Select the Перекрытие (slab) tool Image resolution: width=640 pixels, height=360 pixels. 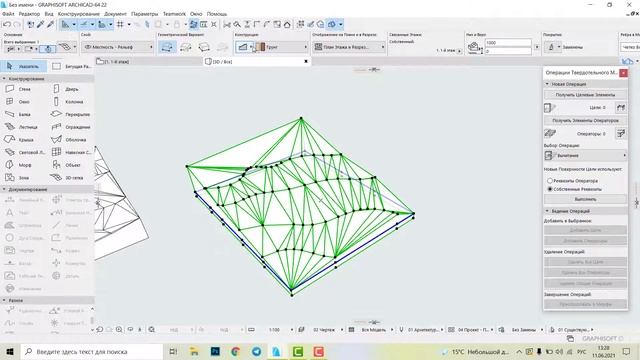coord(71,114)
